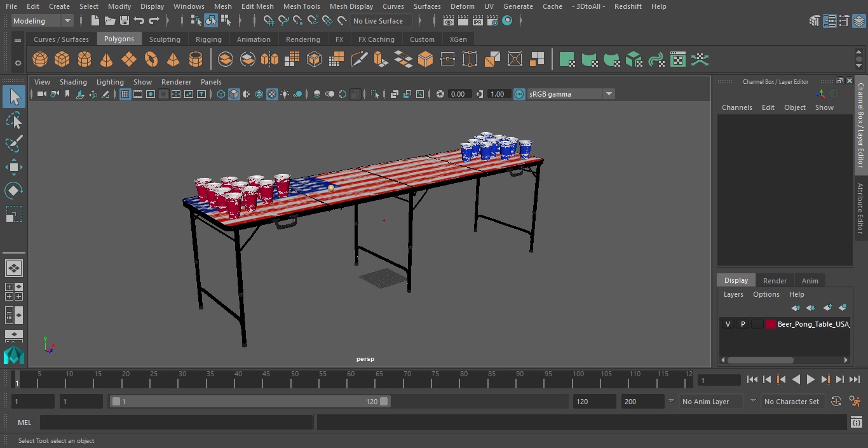Click the MEL script language label

tap(25, 423)
